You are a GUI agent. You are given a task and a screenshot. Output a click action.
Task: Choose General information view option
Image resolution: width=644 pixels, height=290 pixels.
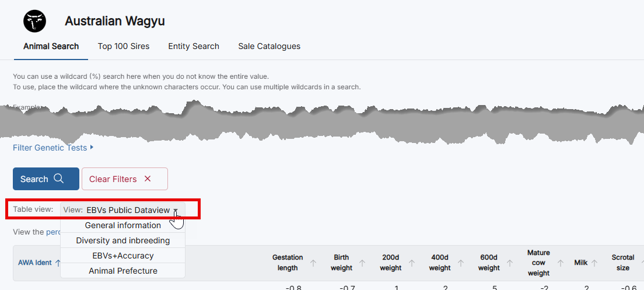pyautogui.click(x=123, y=225)
